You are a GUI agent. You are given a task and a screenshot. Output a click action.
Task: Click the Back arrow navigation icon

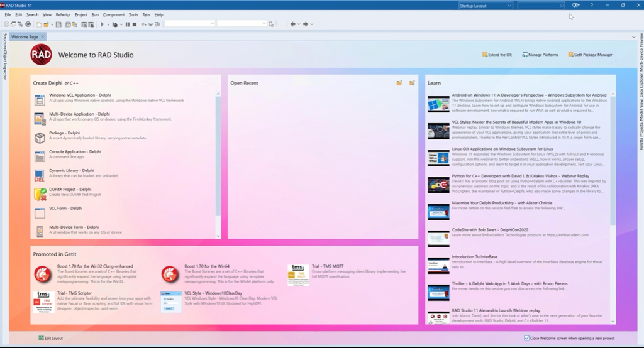coord(292,24)
